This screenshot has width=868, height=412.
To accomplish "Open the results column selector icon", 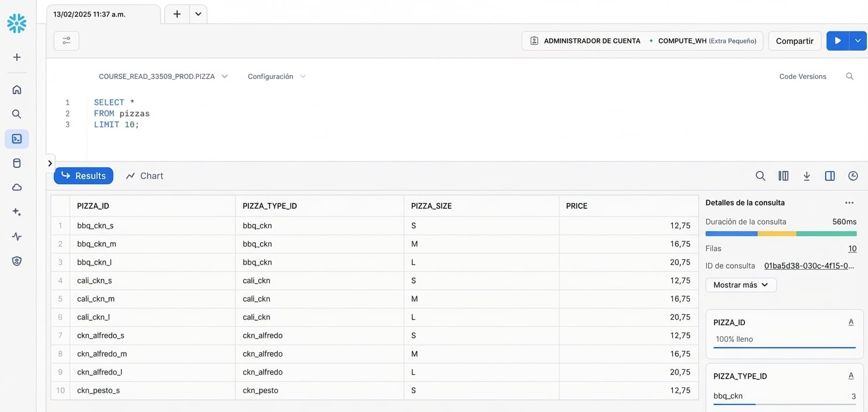I will (784, 176).
